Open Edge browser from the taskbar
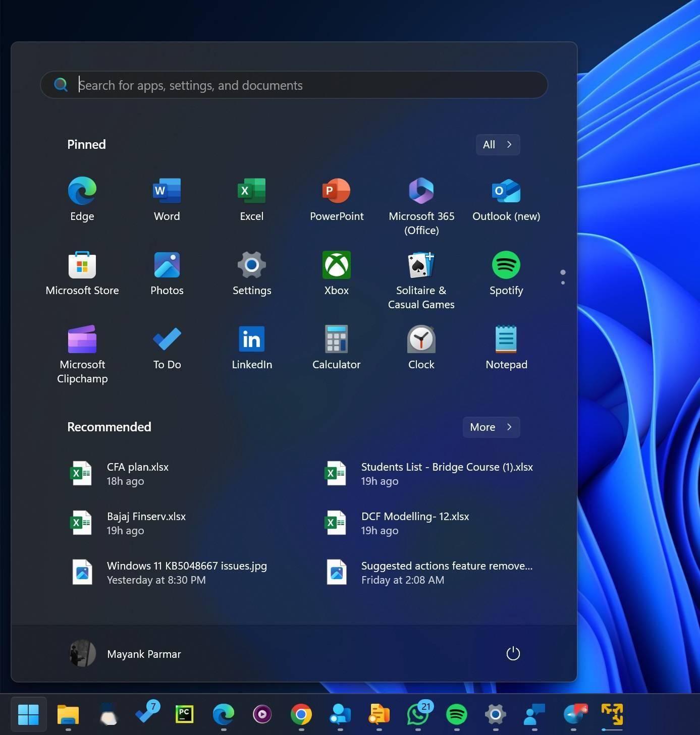This screenshot has height=735, width=700. tap(223, 714)
